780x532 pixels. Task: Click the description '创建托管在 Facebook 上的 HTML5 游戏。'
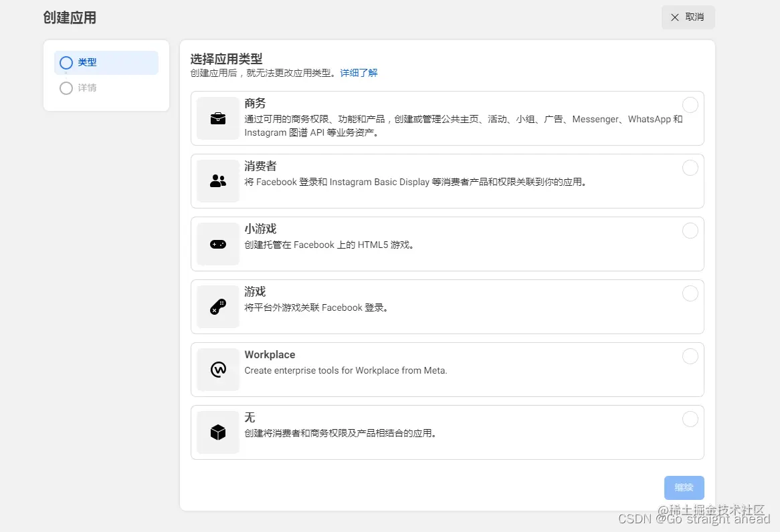point(329,245)
